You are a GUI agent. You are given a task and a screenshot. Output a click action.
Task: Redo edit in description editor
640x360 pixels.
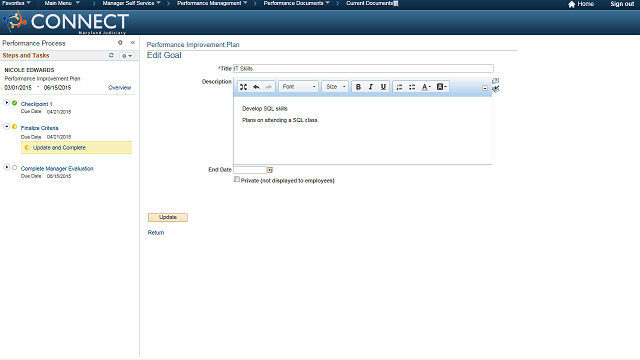(x=269, y=87)
